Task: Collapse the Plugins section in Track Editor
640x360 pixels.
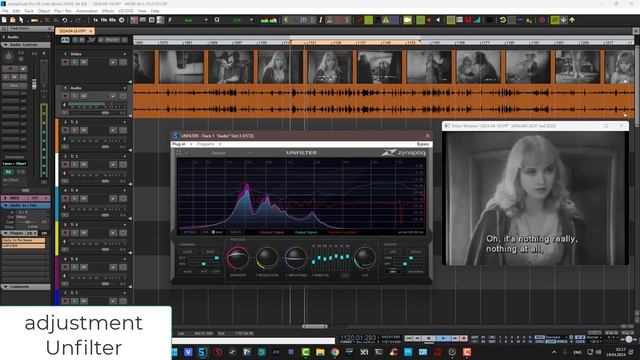Action: [x=6, y=233]
